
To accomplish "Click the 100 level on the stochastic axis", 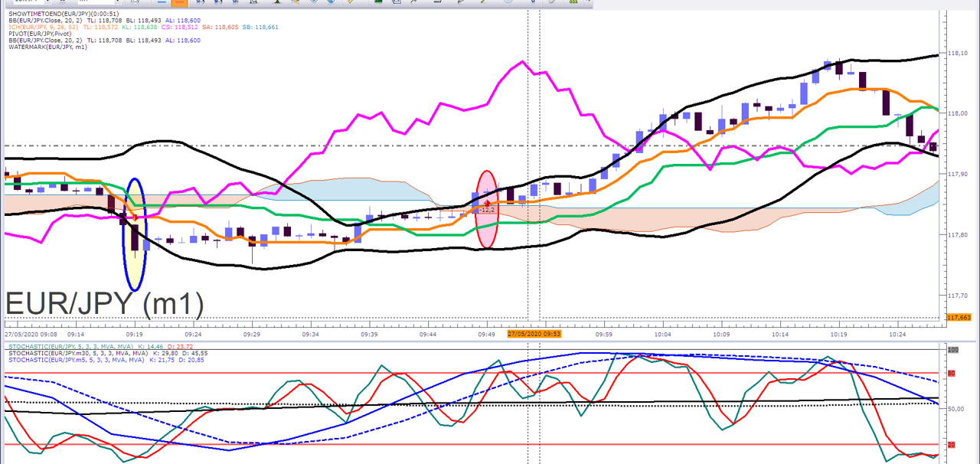I will click(x=953, y=350).
